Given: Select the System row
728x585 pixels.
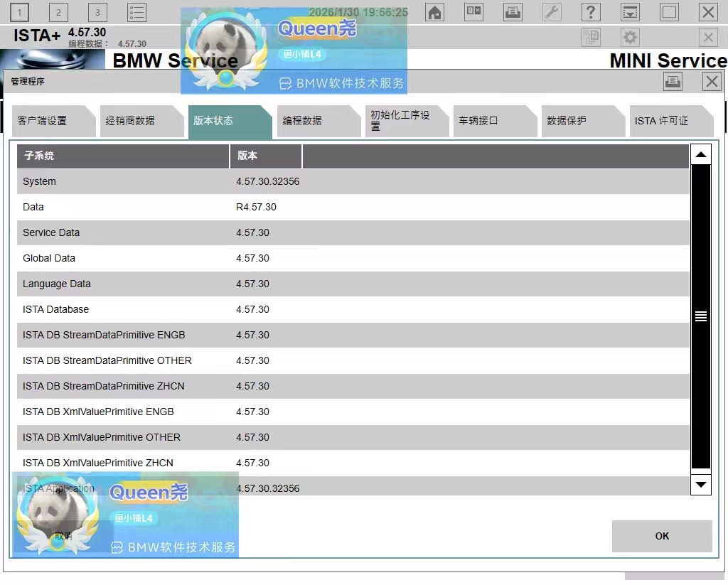Looking at the screenshot, I should click(353, 181).
